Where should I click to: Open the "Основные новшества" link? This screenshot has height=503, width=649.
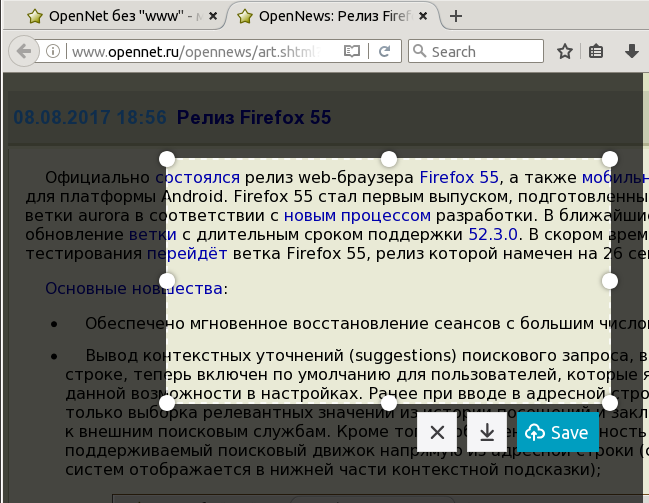point(134,289)
